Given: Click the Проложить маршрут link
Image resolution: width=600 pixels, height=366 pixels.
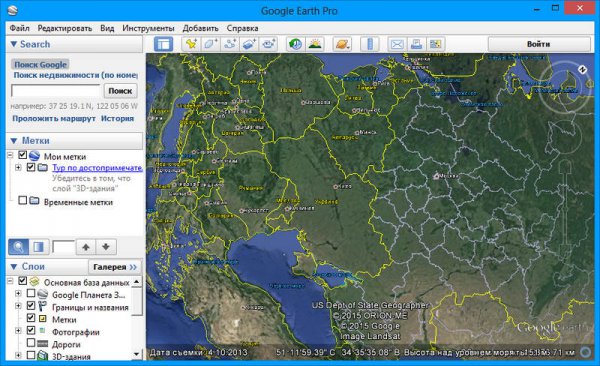Looking at the screenshot, I should (x=54, y=118).
